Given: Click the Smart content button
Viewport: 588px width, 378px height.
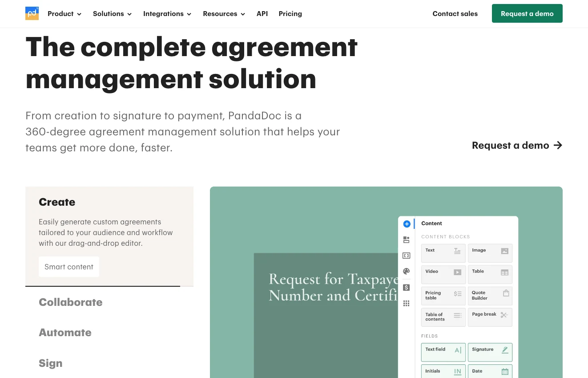Looking at the screenshot, I should click(x=69, y=267).
